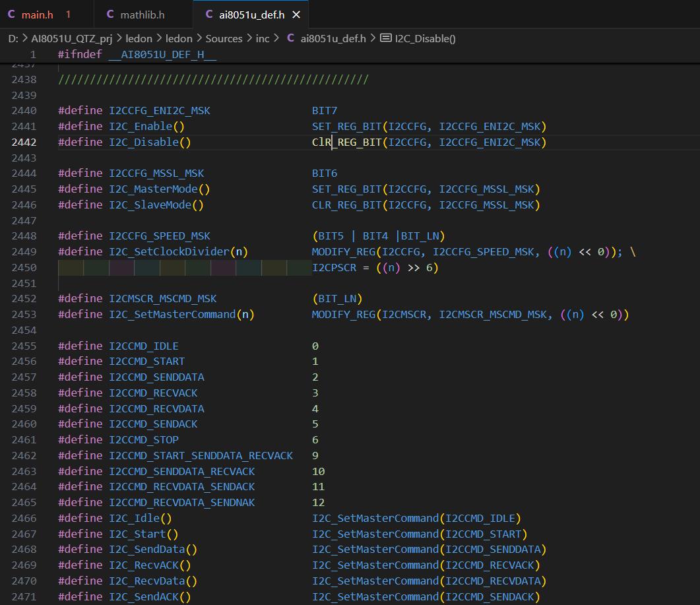Click line number 2455 in the gutter

pyautogui.click(x=24, y=346)
